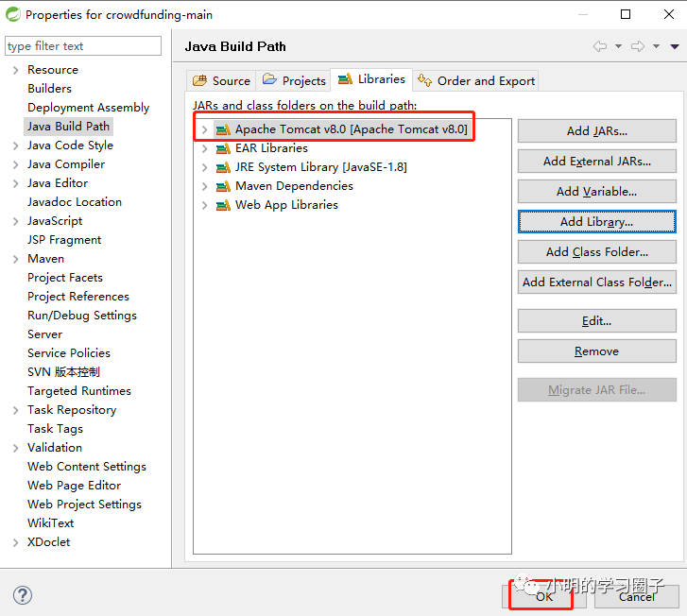
Task: Expand the Task Repository node
Action: pos(16,411)
